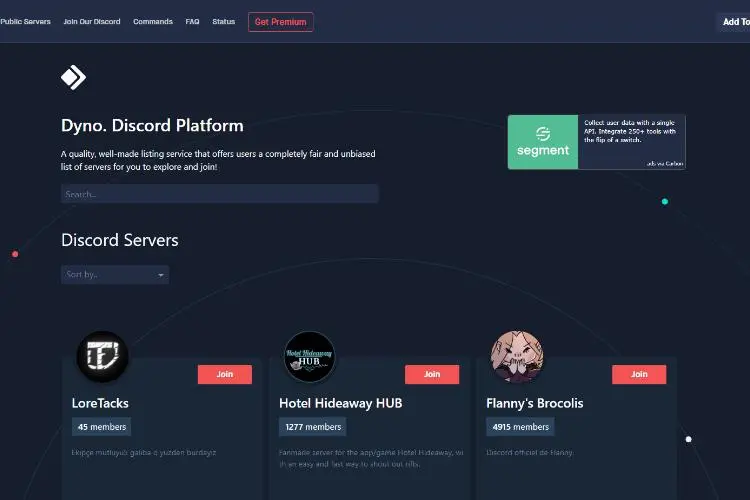The image size is (750, 500).
Task: Go to the Commands page
Action: pos(153,22)
